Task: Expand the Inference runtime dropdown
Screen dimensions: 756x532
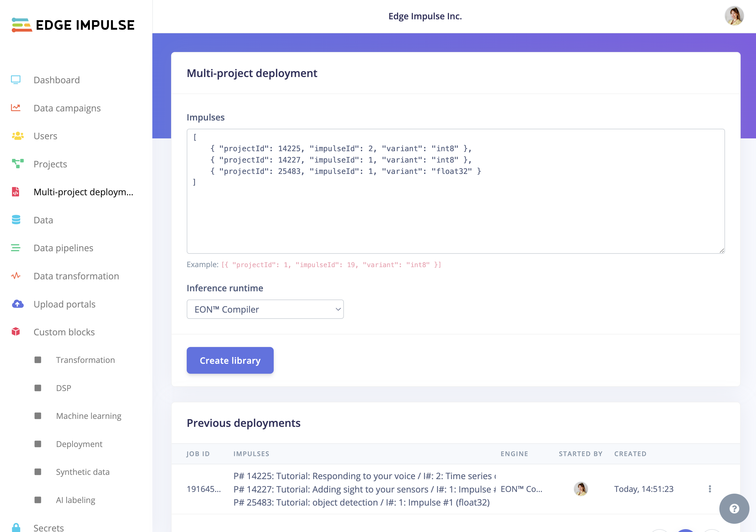Action: 265,309
